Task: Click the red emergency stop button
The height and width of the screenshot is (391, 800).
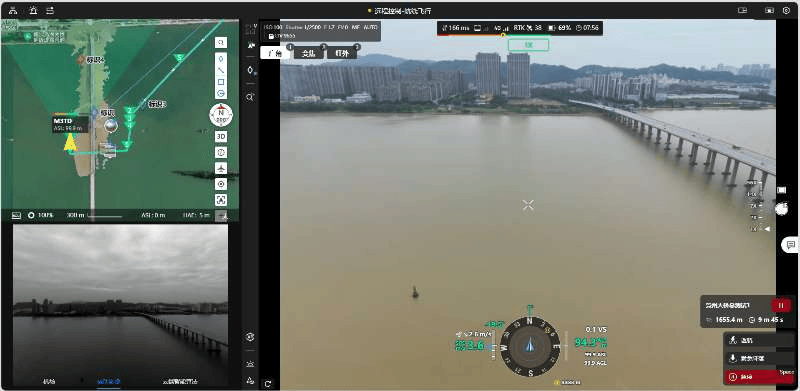Action: [759, 377]
